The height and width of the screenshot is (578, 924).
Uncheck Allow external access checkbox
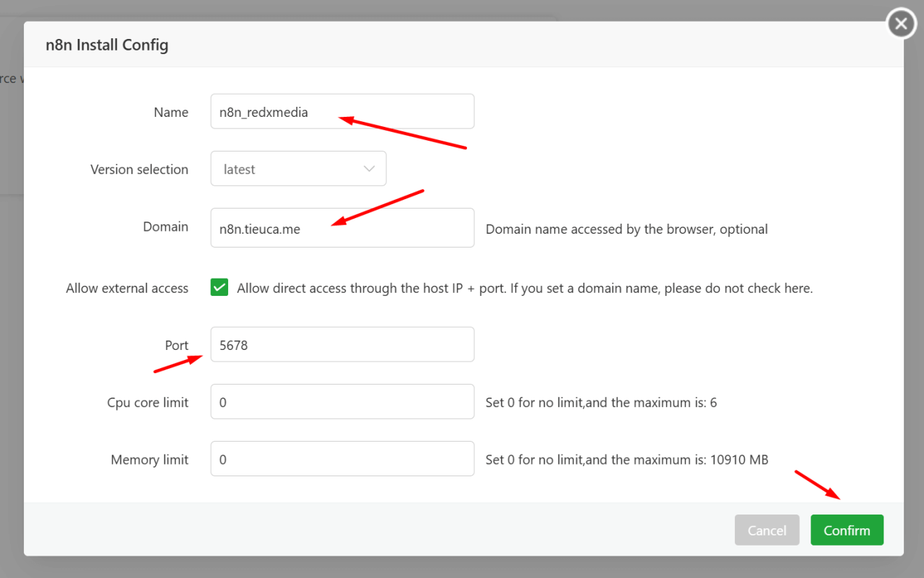point(219,287)
